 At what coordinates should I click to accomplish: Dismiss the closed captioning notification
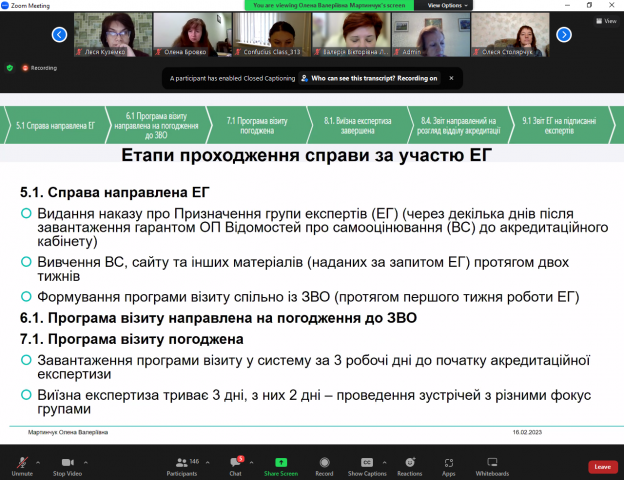(x=449, y=77)
